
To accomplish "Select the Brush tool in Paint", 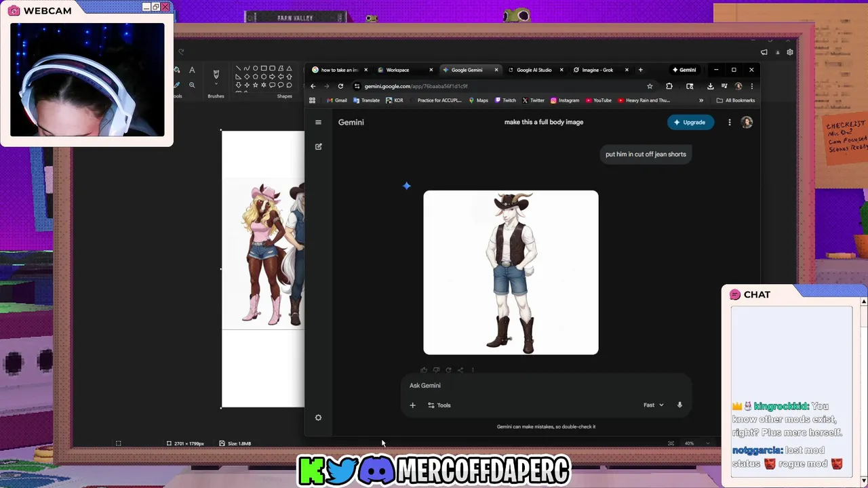I will [x=216, y=75].
